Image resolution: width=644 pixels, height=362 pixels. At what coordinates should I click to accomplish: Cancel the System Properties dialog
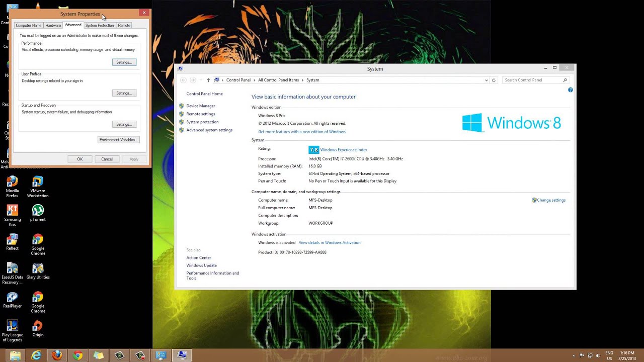(x=107, y=159)
